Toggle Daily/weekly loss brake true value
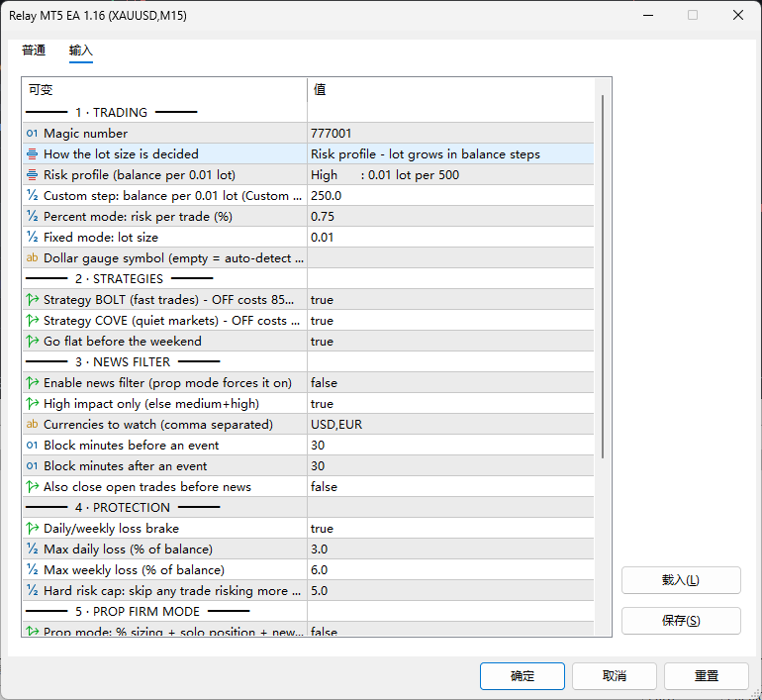 (x=450, y=528)
